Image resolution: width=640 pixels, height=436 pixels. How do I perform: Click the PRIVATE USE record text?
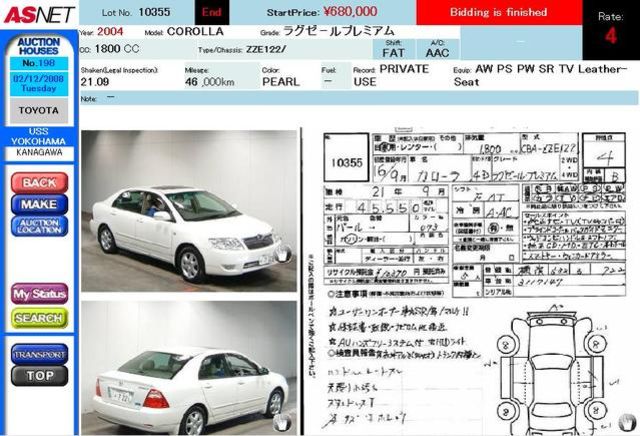tap(391, 75)
